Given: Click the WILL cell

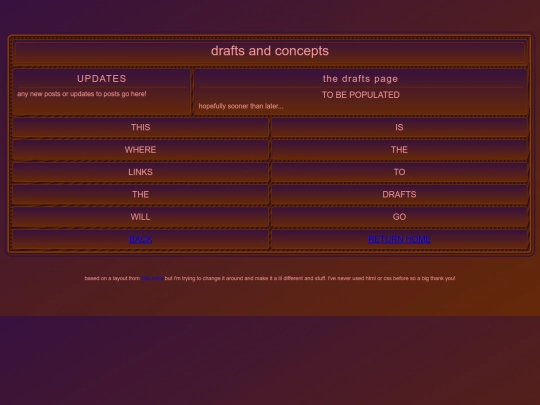Looking at the screenshot, I should [x=141, y=217].
